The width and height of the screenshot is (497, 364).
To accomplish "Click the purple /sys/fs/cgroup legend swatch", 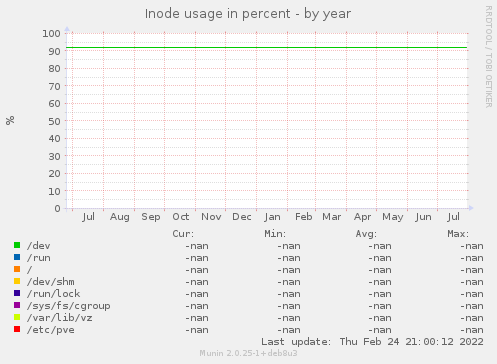I will [x=17, y=305].
